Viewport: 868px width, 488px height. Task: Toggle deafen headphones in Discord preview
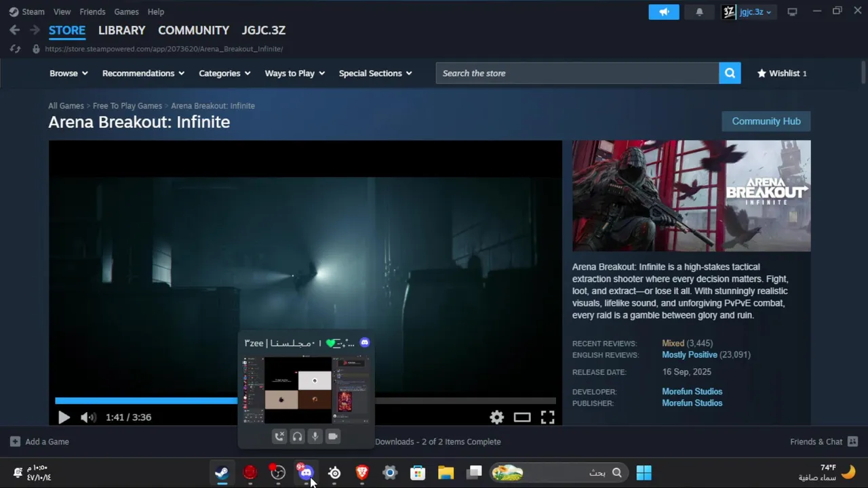[297, 436]
